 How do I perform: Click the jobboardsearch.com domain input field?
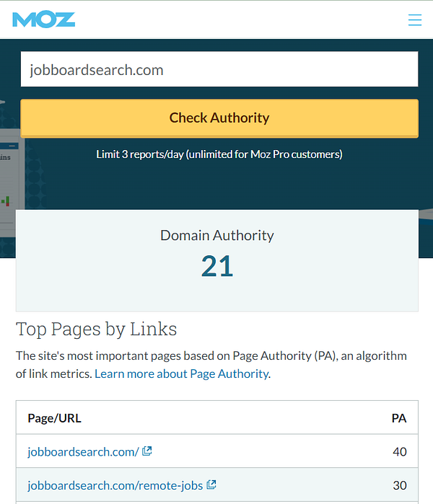pos(219,69)
